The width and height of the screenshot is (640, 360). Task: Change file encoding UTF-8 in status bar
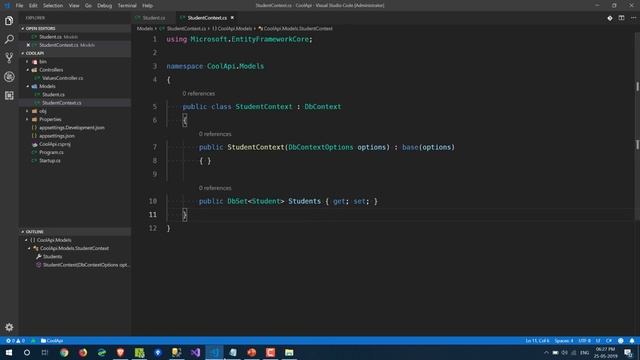[584, 341]
